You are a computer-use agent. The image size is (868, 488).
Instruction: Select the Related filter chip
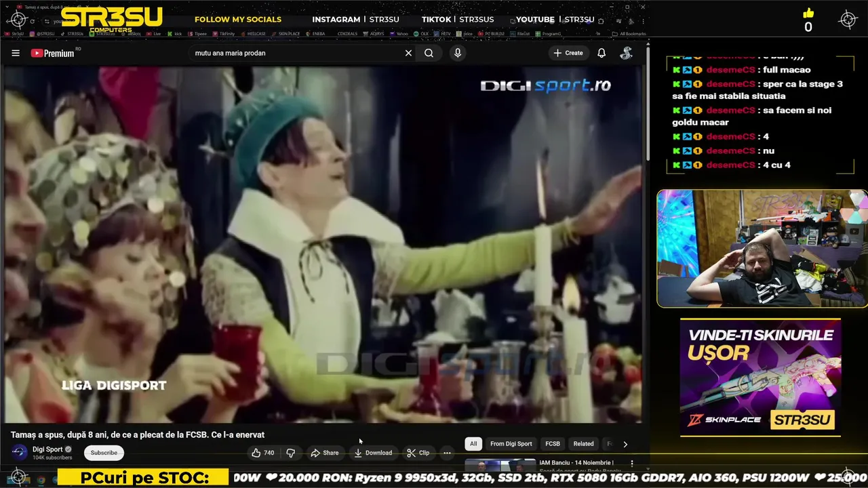(x=583, y=444)
